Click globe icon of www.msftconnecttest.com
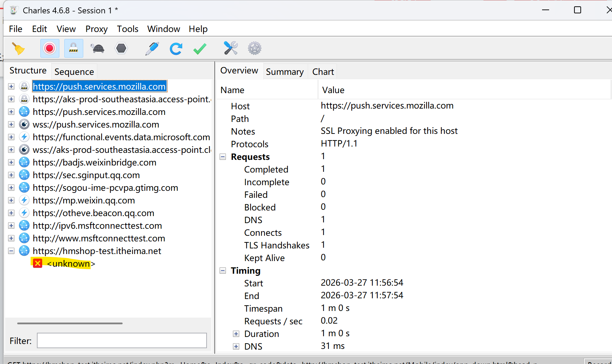 click(24, 238)
